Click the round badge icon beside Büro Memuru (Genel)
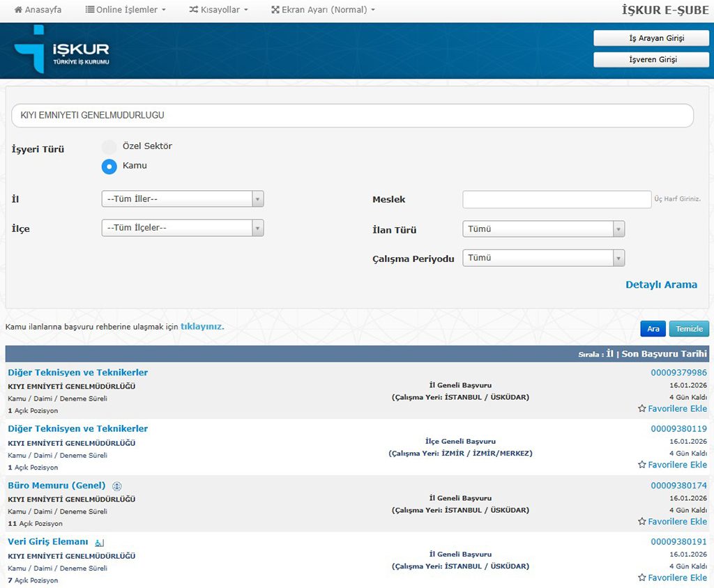 [117, 486]
